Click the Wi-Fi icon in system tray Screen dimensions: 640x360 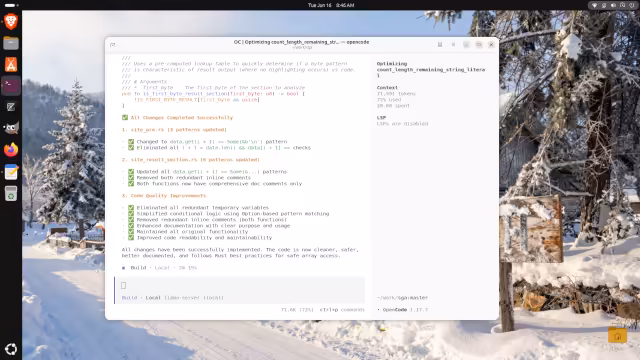(x=595, y=5)
